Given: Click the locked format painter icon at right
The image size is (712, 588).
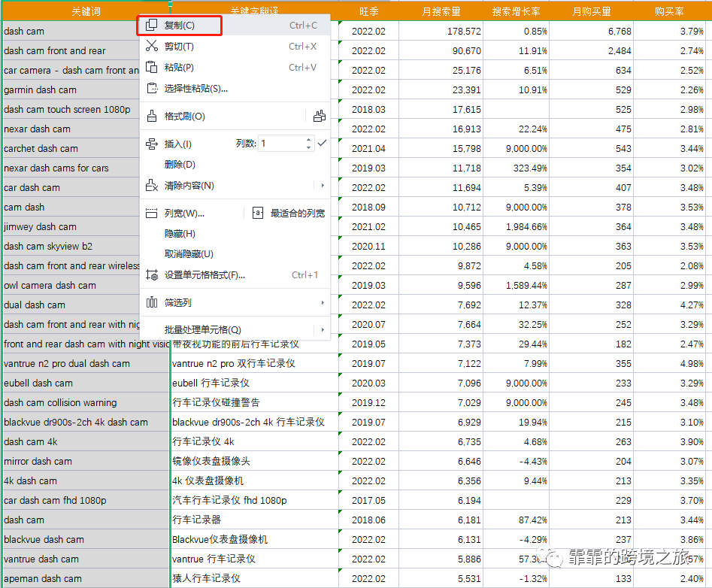Looking at the screenshot, I should coord(320,117).
